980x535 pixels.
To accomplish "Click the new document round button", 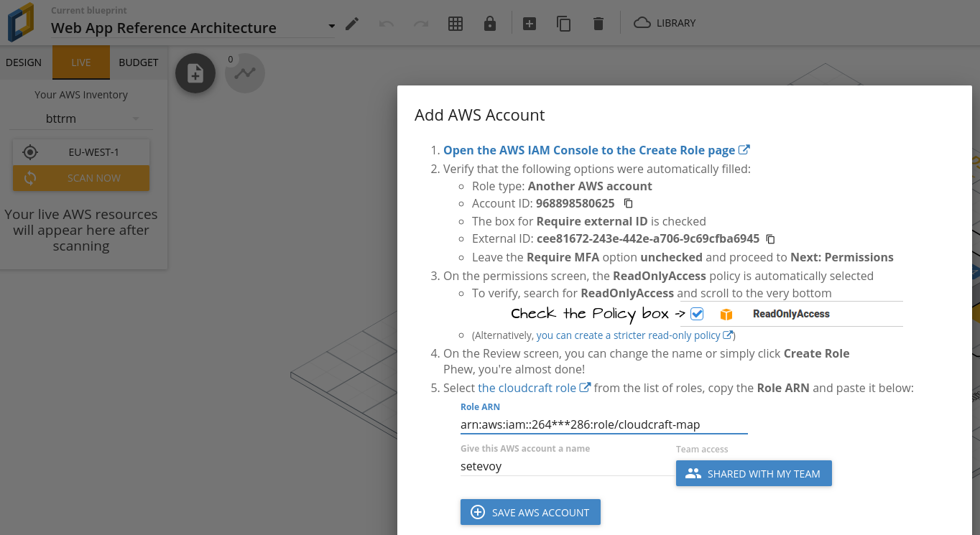I will 195,73.
